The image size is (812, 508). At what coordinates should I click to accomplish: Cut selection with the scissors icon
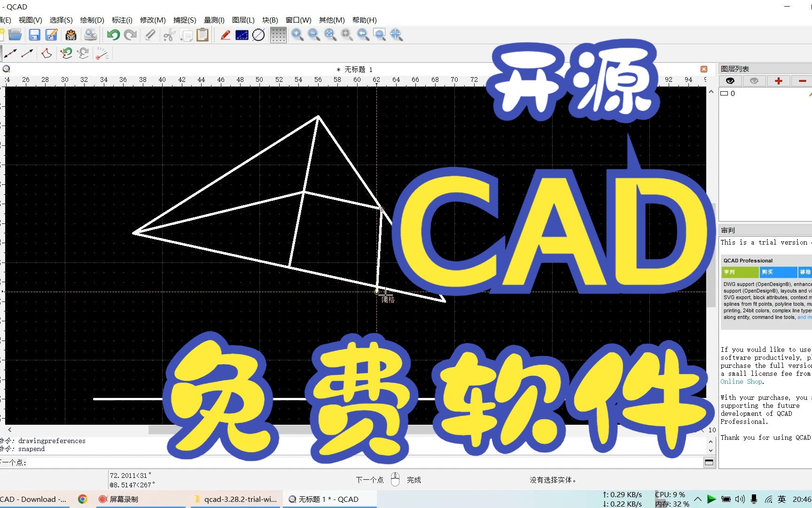point(169,35)
